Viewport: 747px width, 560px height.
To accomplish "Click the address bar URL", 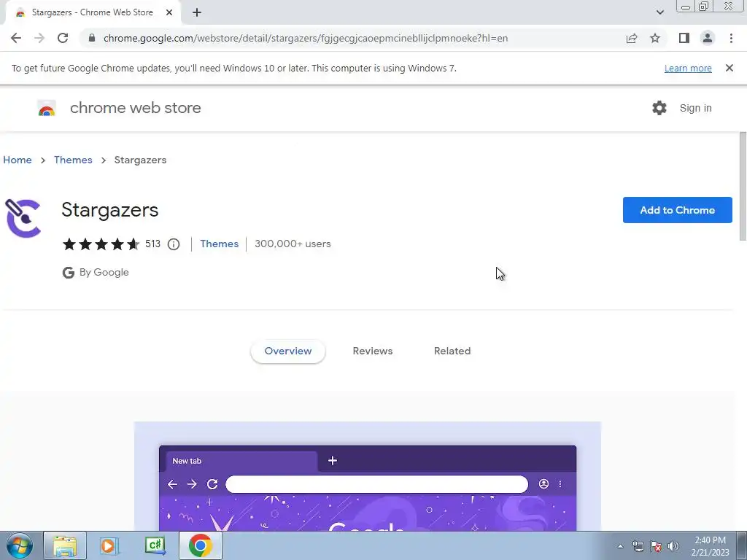I will pyautogui.click(x=306, y=38).
